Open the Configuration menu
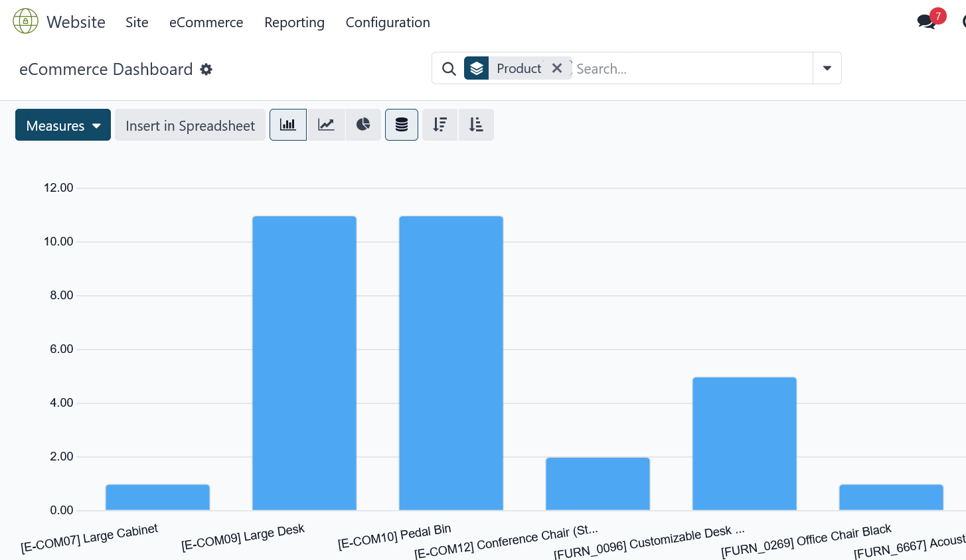966x560 pixels. (x=388, y=23)
